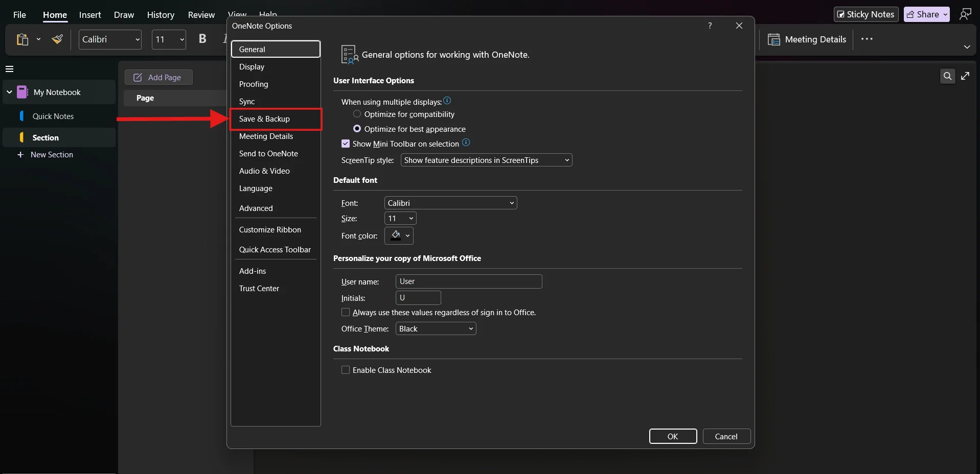Switch to the History ribbon tab
The height and width of the screenshot is (474, 980).
[x=161, y=15]
